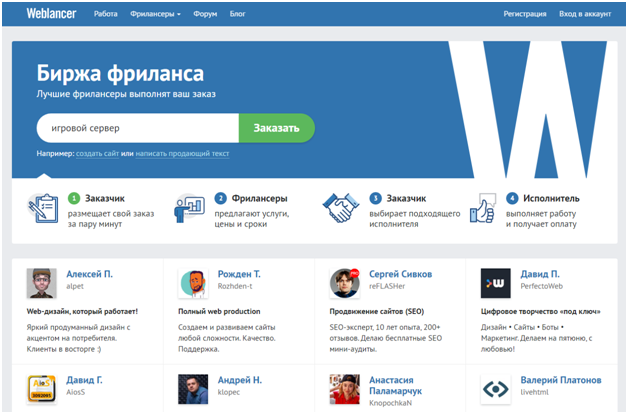The image size is (628, 414).
Task: Click the green Заказать button
Action: click(x=277, y=128)
